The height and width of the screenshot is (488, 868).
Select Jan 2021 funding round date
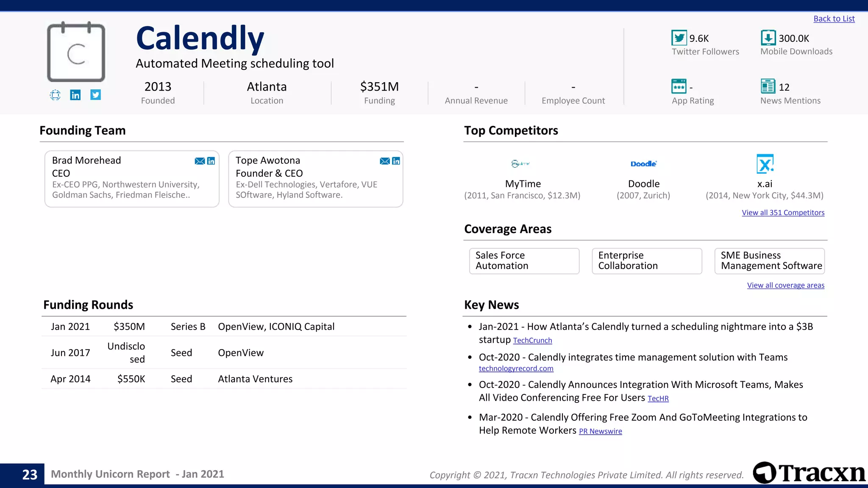click(x=70, y=327)
